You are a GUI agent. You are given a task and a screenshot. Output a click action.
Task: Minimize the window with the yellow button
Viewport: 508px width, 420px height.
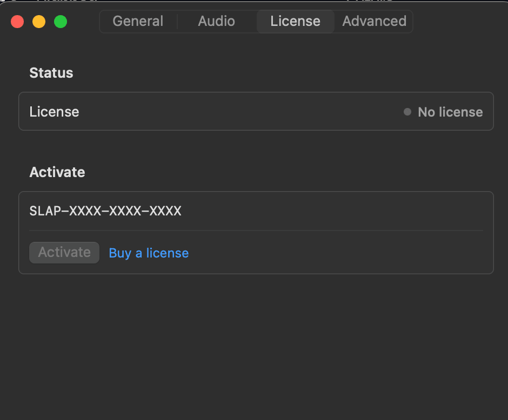click(x=38, y=22)
